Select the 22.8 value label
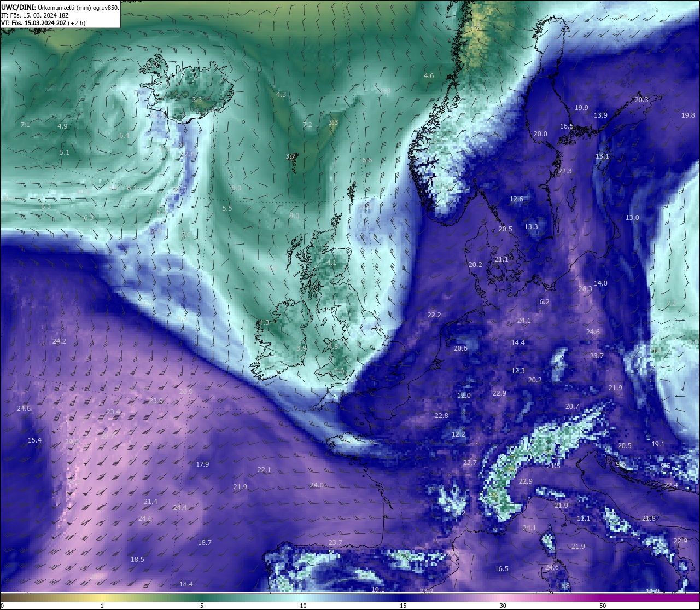 441,415
